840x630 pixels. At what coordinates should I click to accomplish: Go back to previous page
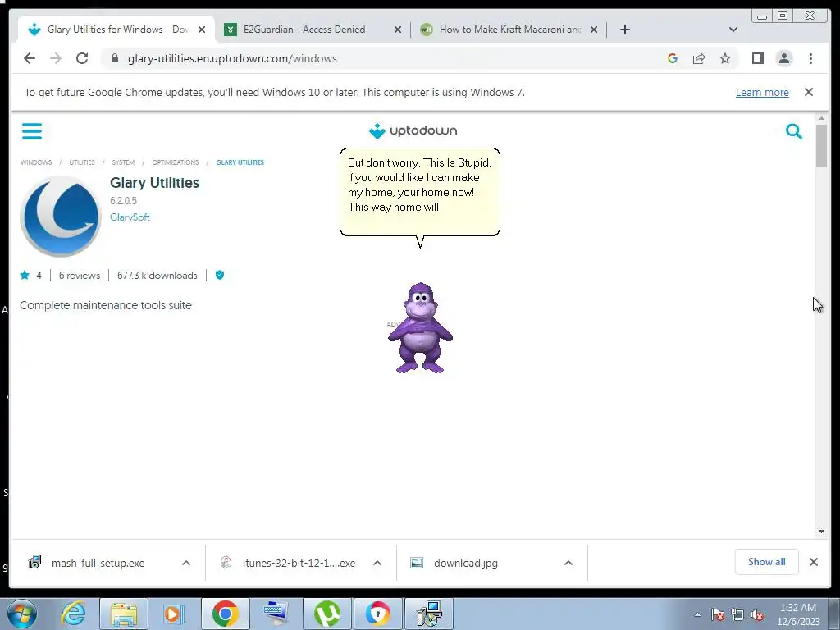30,58
